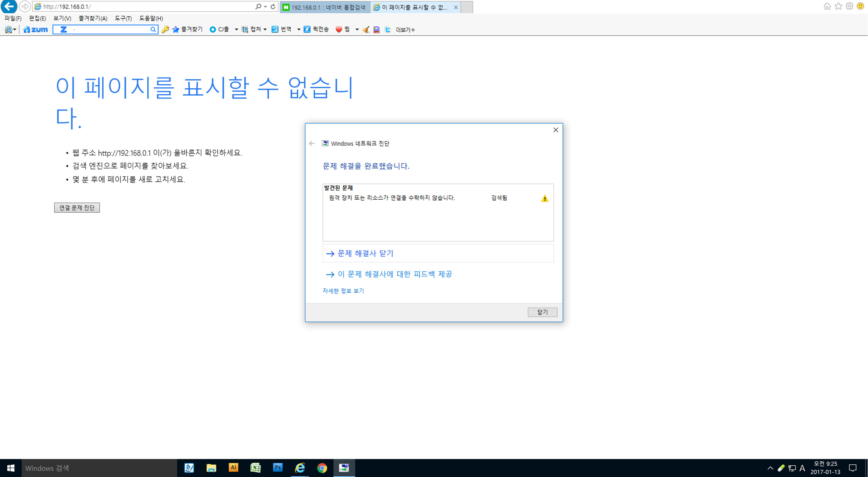Click the CJ몰 toolbar button
This screenshot has width=868, height=477.
click(220, 29)
